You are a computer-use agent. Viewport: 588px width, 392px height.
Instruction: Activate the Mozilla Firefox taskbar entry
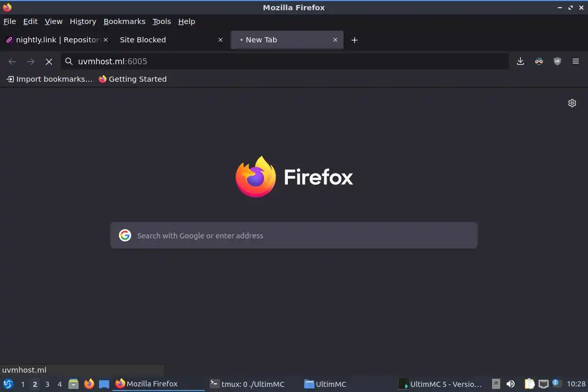coord(158,384)
